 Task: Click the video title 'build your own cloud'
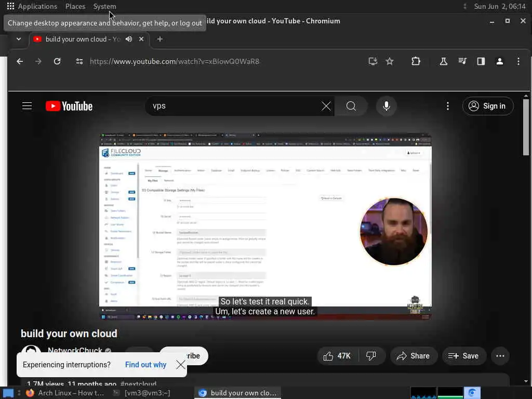(69, 334)
